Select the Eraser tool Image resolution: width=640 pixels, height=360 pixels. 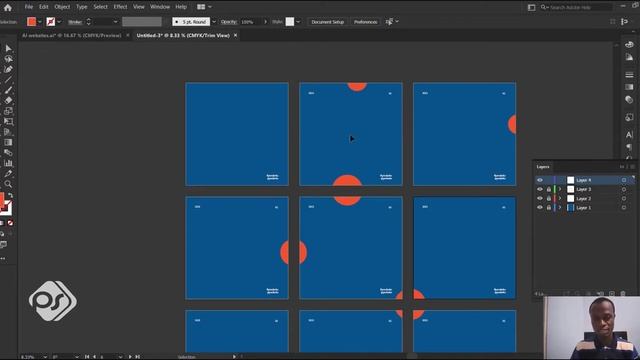[x=8, y=100]
